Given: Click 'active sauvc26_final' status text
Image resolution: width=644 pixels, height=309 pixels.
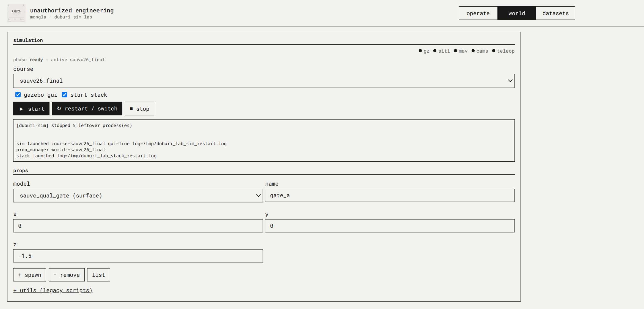Looking at the screenshot, I should tap(78, 60).
